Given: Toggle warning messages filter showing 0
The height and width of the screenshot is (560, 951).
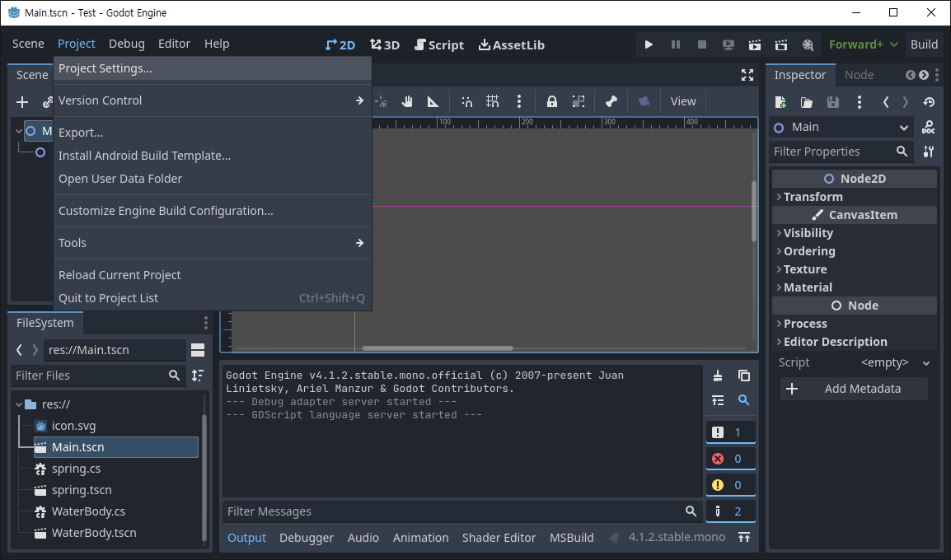Looking at the screenshot, I should (x=731, y=485).
